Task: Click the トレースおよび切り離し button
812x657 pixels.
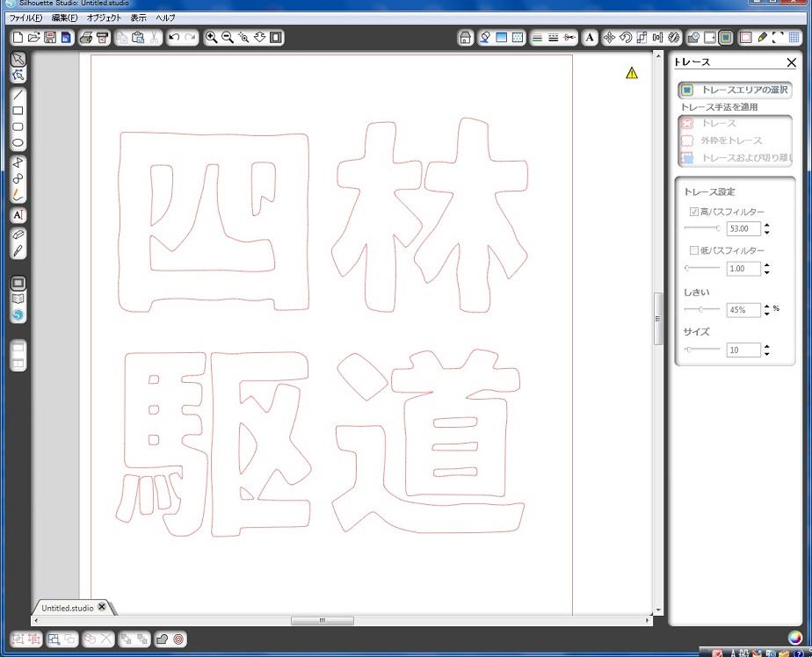Action: coord(736,158)
